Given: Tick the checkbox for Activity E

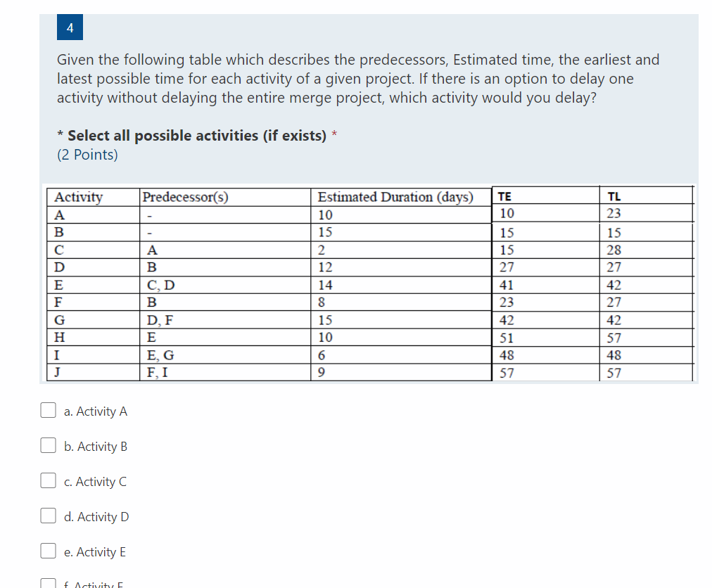Looking at the screenshot, I should [x=48, y=550].
